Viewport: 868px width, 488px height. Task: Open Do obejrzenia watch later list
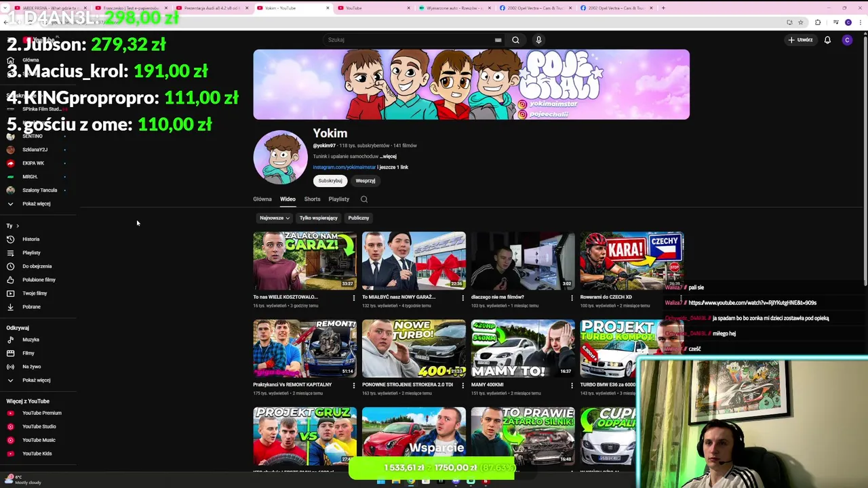click(x=37, y=266)
